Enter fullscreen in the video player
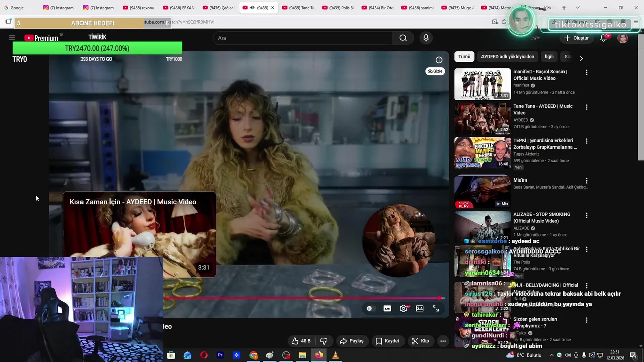 pos(436,309)
